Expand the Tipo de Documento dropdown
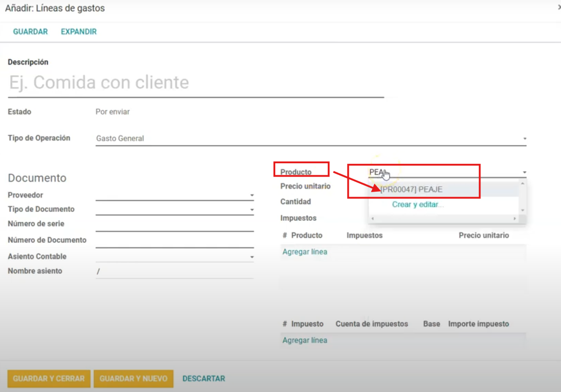This screenshot has height=392, width=561. point(251,209)
